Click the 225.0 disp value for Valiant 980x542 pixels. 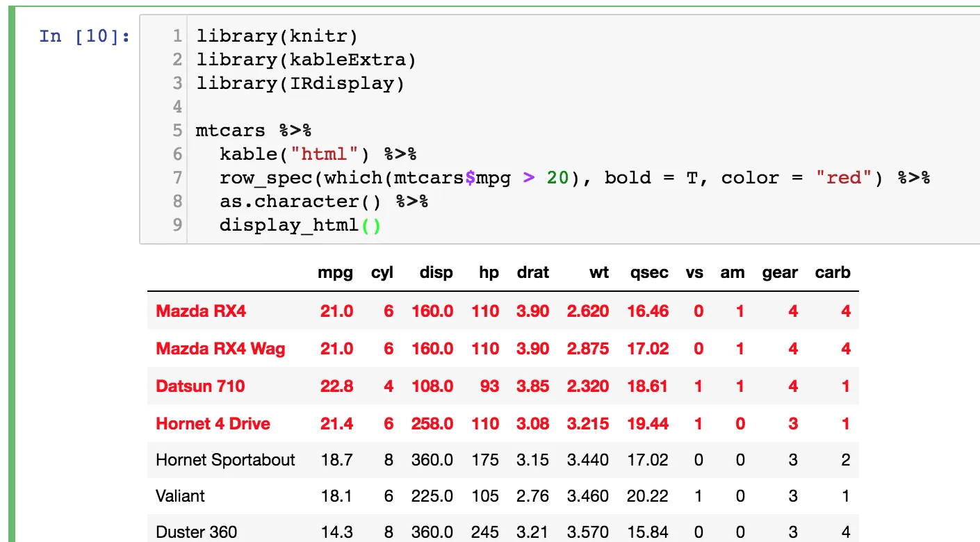(x=433, y=496)
